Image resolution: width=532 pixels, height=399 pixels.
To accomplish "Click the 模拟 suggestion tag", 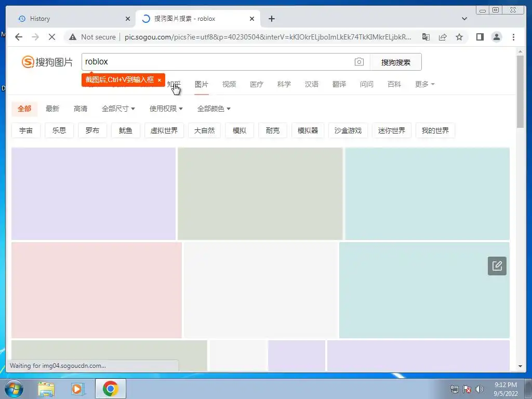I will (x=240, y=130).
